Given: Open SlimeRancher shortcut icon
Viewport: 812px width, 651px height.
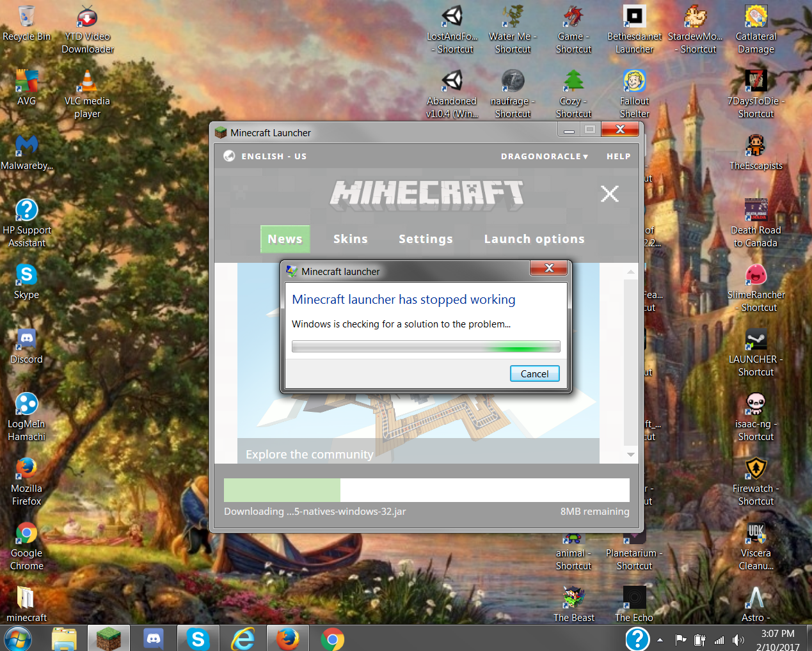Looking at the screenshot, I should pyautogui.click(x=756, y=288).
